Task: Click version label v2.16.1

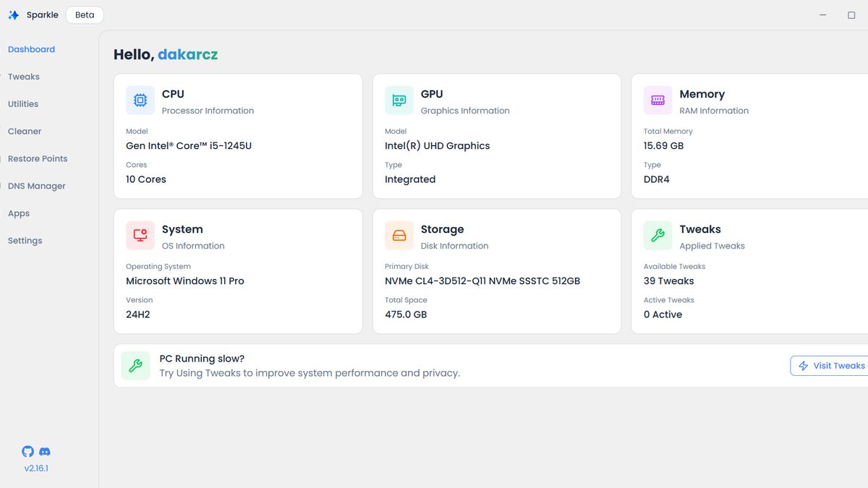Action: point(36,468)
